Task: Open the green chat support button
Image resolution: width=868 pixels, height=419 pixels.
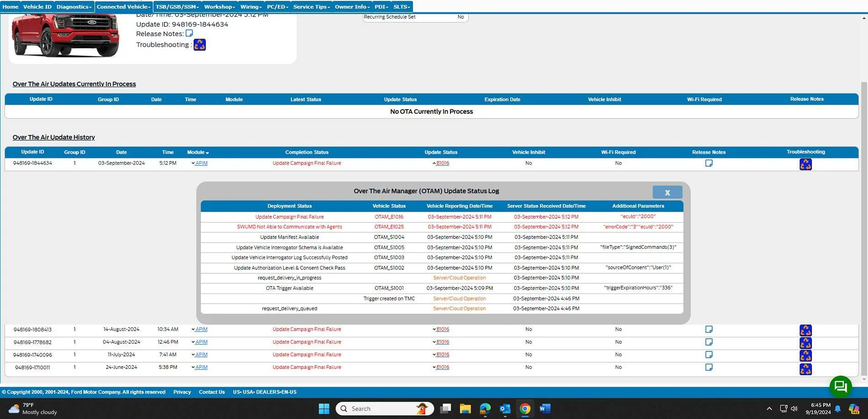Action: [x=840, y=387]
